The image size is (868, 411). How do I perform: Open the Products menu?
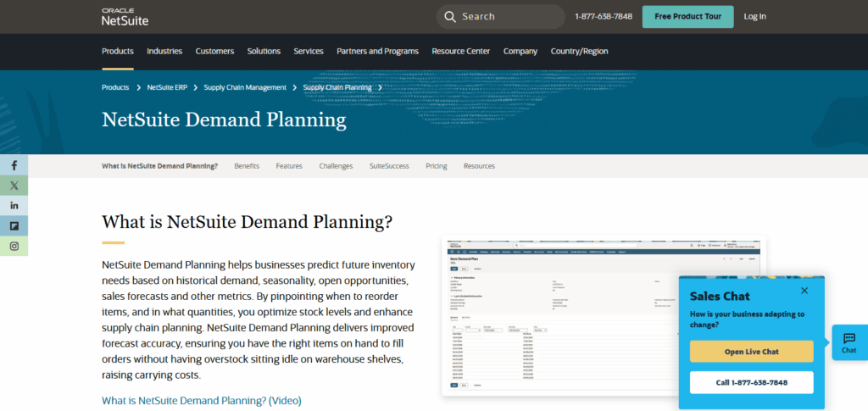coord(118,51)
